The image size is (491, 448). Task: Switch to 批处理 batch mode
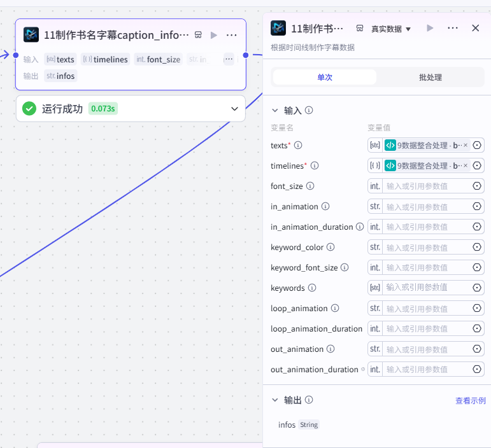[431, 77]
